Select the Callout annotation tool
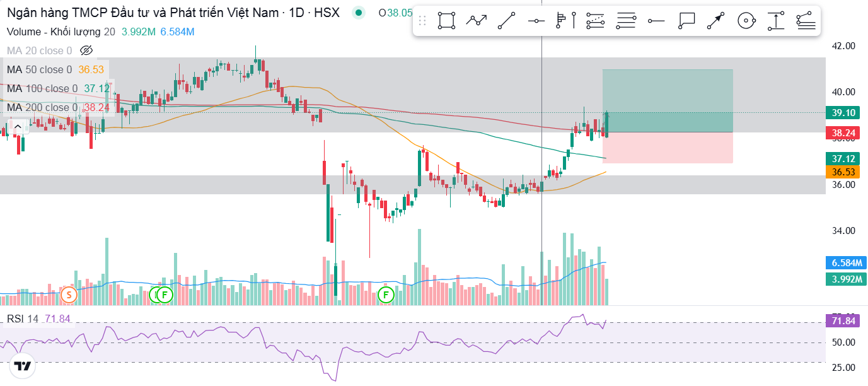The image size is (868, 386). tap(686, 21)
